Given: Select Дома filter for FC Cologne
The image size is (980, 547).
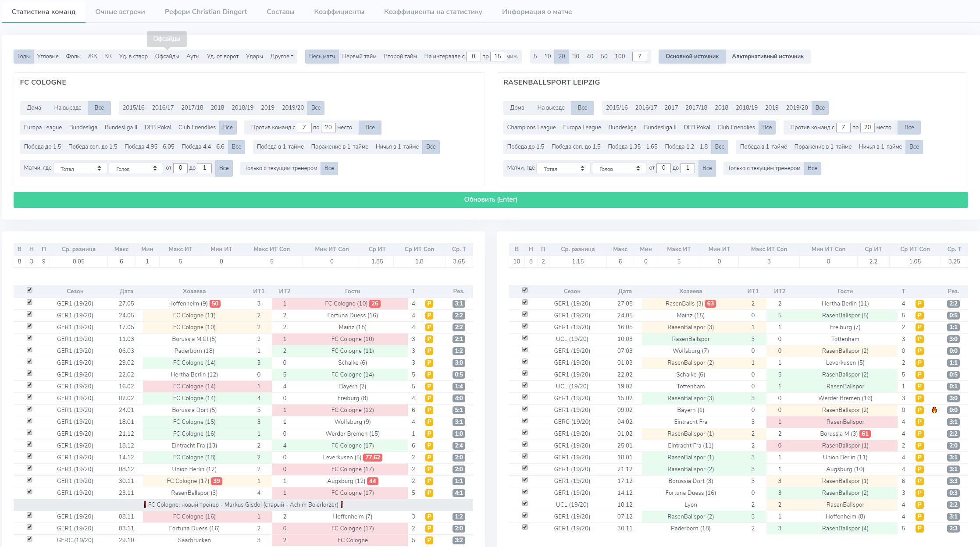Looking at the screenshot, I should [34, 107].
